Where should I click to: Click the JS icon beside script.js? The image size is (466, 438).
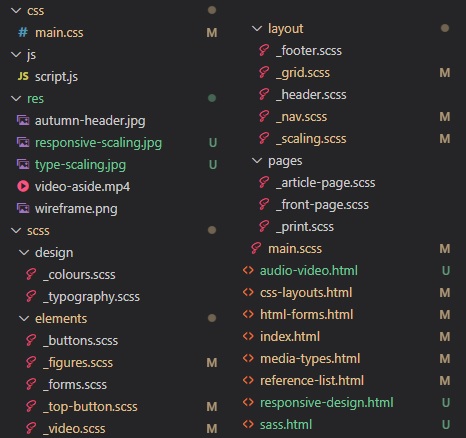click(23, 77)
